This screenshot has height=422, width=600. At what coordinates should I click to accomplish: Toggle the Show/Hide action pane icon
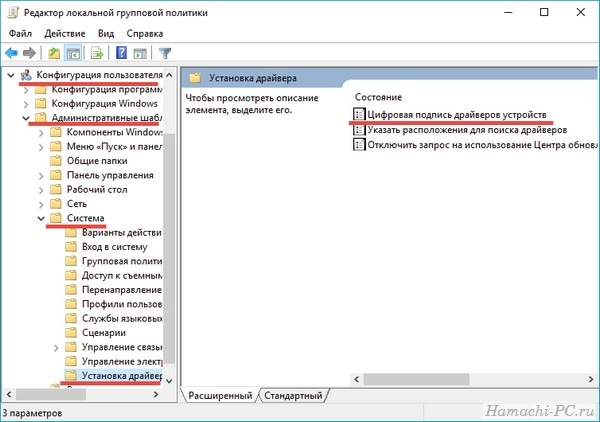pyautogui.click(x=140, y=53)
